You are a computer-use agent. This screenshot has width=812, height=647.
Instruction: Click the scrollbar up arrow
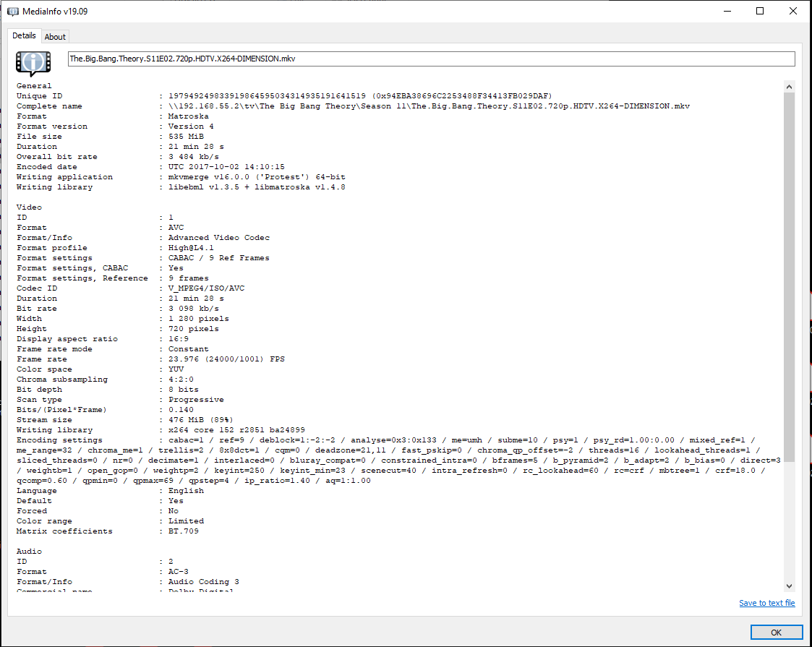coord(789,87)
